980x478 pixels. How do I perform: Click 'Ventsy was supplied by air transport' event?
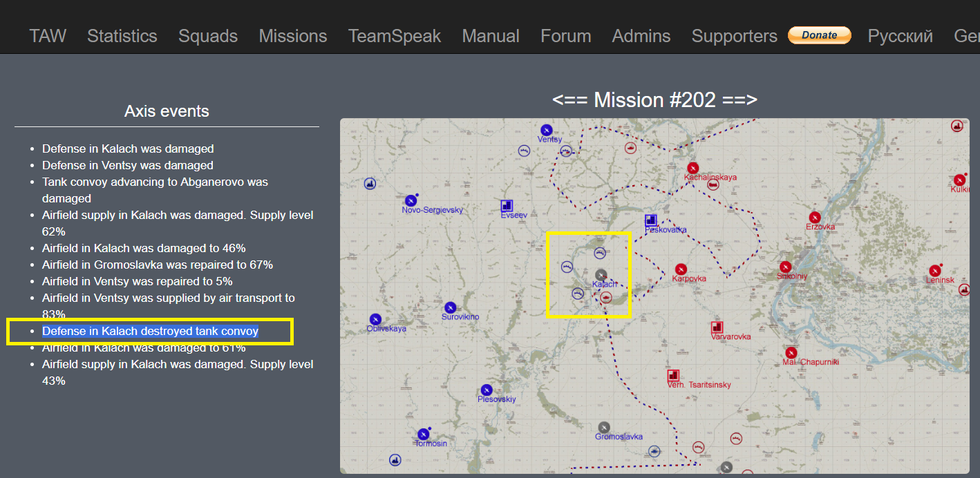[x=169, y=306]
